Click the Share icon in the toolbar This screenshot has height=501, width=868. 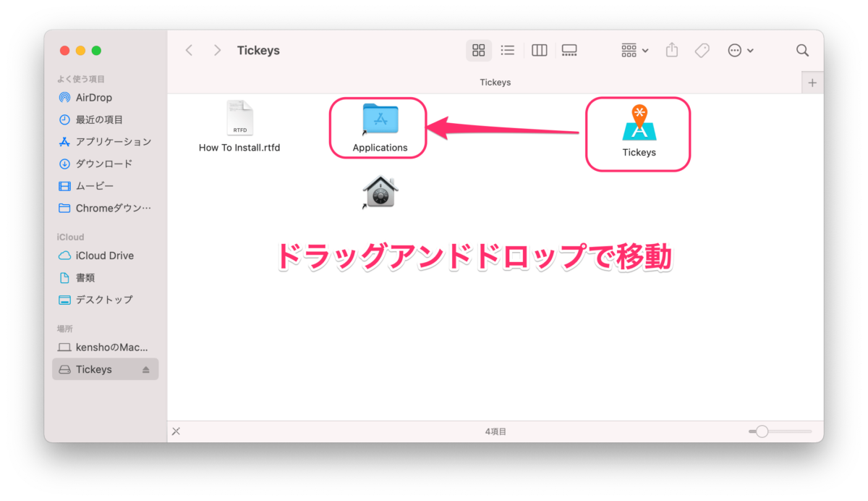[x=671, y=50]
